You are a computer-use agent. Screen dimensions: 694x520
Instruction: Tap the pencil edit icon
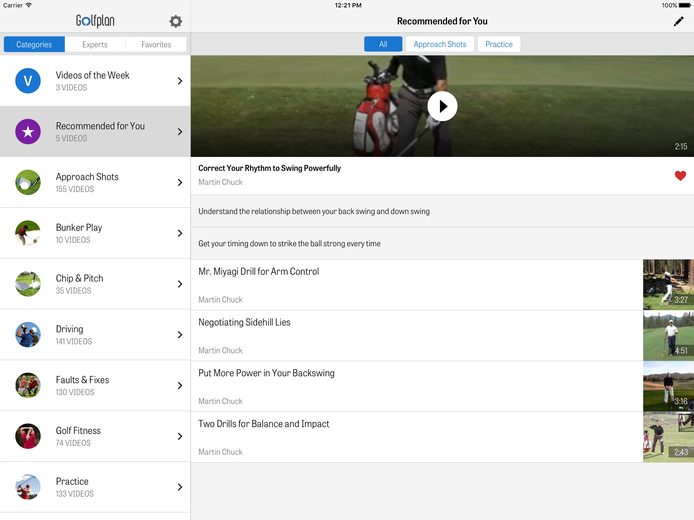(x=678, y=21)
